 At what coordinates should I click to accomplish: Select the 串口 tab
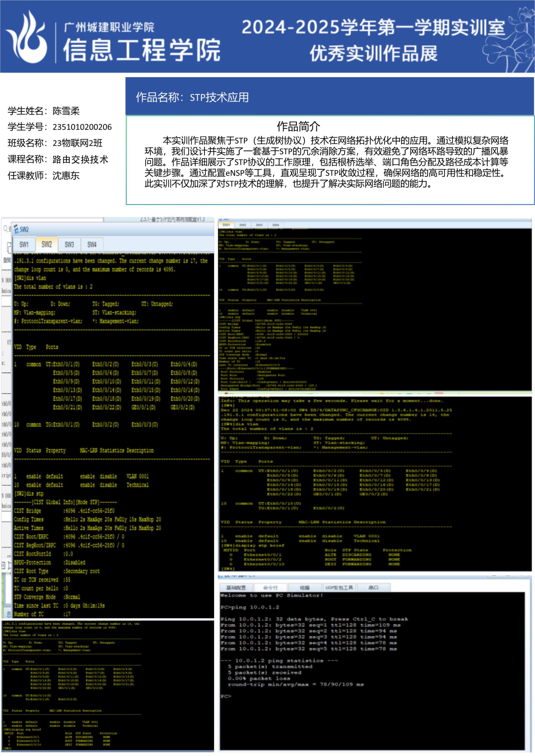click(373, 588)
